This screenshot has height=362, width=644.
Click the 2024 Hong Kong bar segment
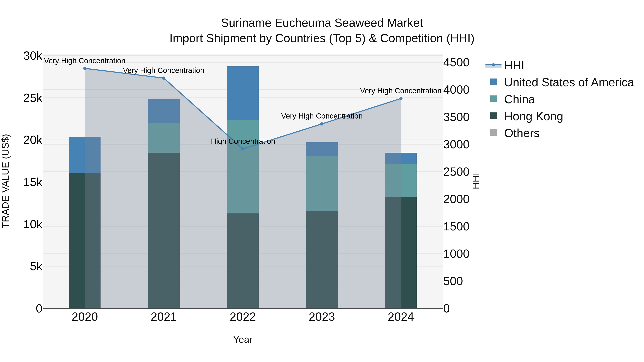[401, 253]
